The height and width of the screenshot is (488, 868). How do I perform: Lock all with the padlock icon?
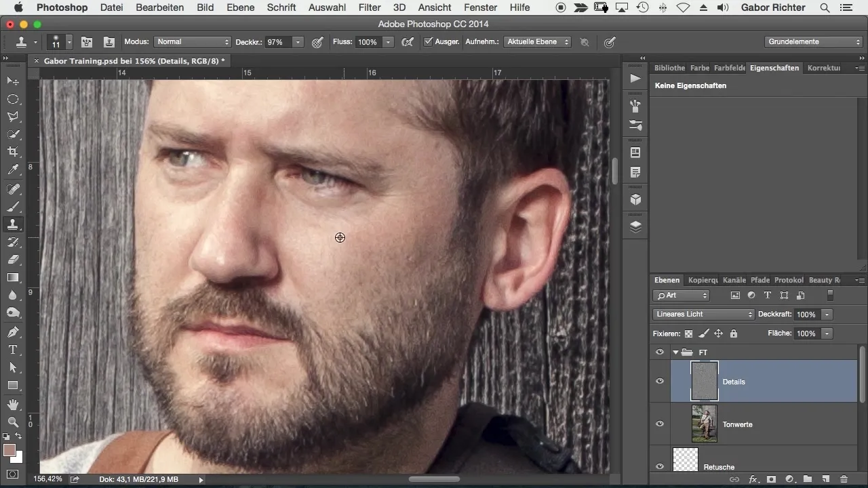[733, 333]
